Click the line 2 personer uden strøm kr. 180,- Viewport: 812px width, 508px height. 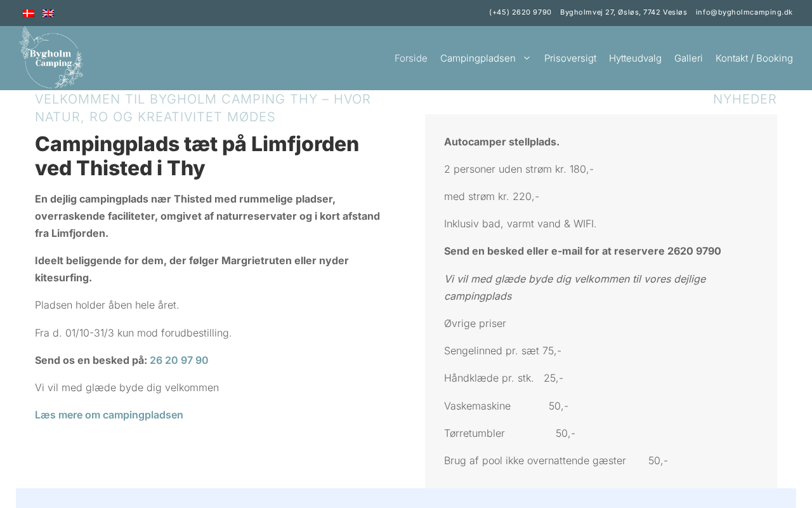[x=519, y=170]
